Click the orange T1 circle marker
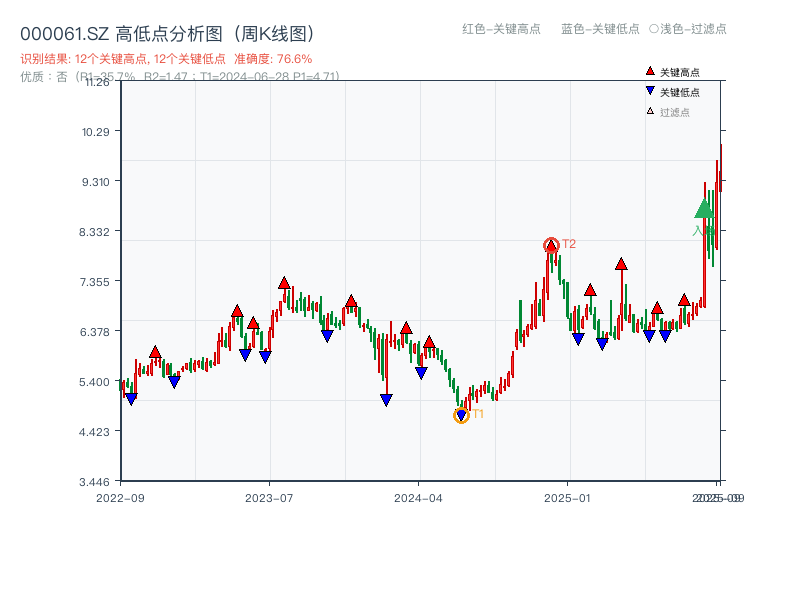 pyautogui.click(x=461, y=416)
